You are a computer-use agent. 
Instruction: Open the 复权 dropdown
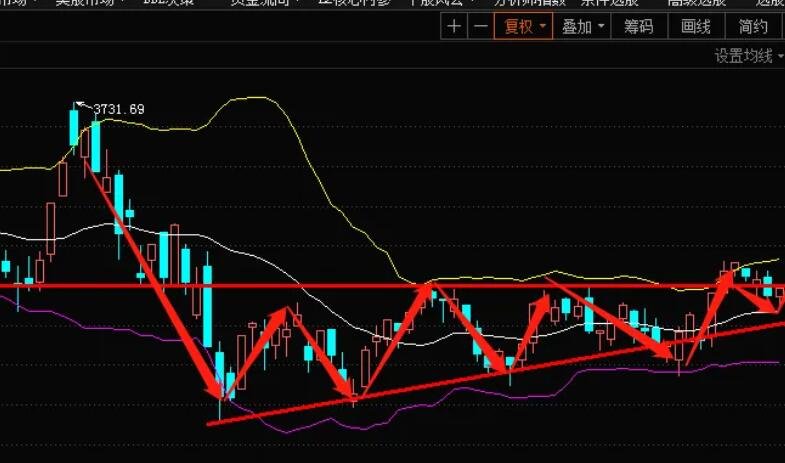pos(523,26)
